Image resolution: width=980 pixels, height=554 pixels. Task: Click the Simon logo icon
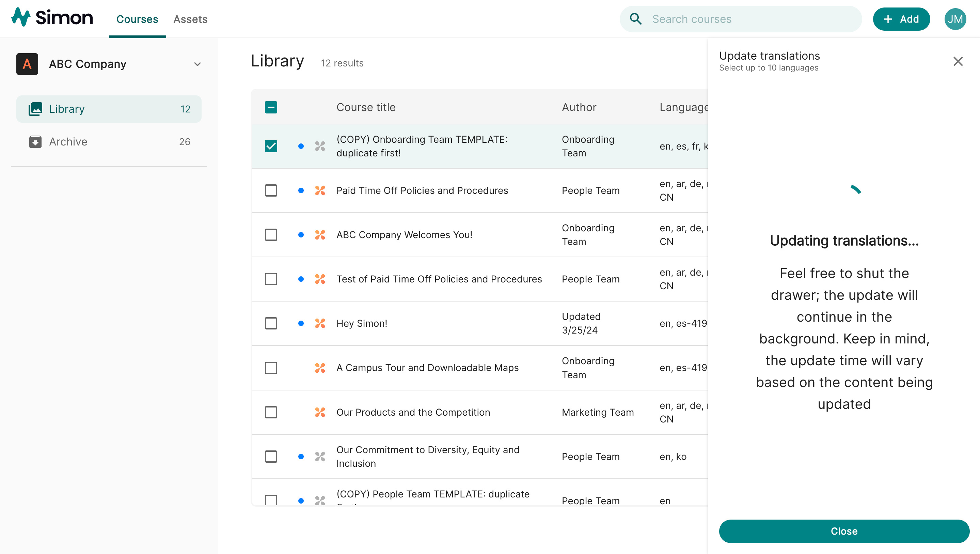point(20,17)
